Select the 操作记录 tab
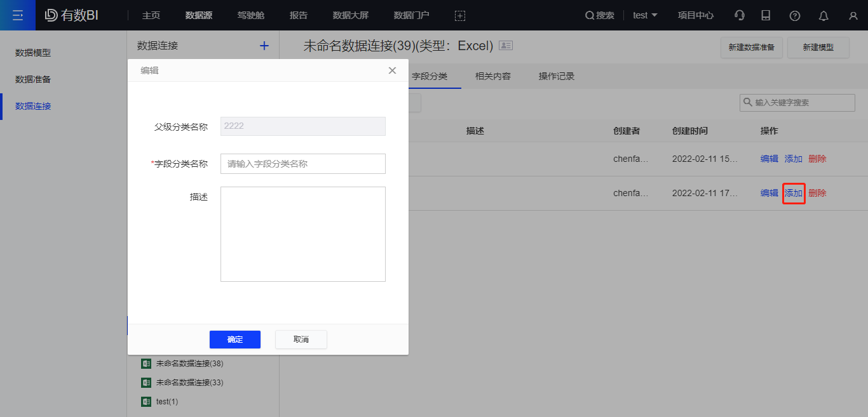This screenshot has height=417, width=868. point(556,76)
